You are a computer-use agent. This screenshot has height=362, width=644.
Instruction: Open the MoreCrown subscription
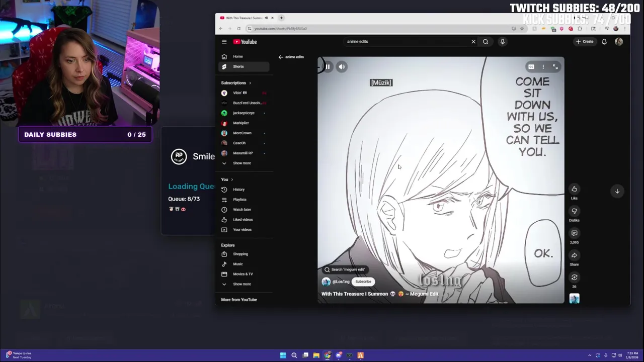pos(245,133)
